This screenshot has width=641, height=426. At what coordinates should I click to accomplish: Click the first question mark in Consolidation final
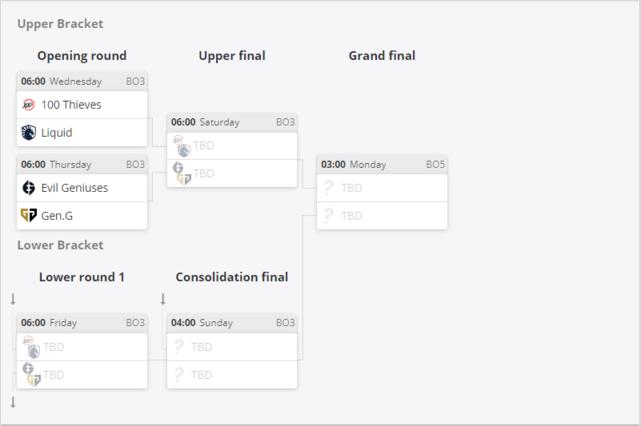click(178, 347)
